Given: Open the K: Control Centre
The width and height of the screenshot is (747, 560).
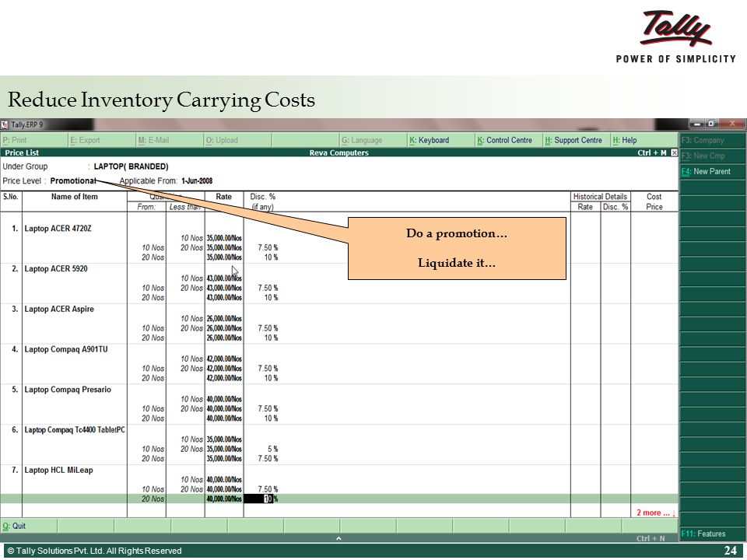Looking at the screenshot, I should pyautogui.click(x=509, y=140).
